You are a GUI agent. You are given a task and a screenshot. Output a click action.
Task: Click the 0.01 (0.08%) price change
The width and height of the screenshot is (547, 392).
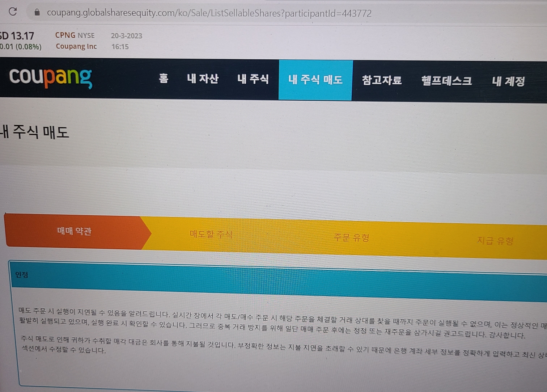pos(21,47)
